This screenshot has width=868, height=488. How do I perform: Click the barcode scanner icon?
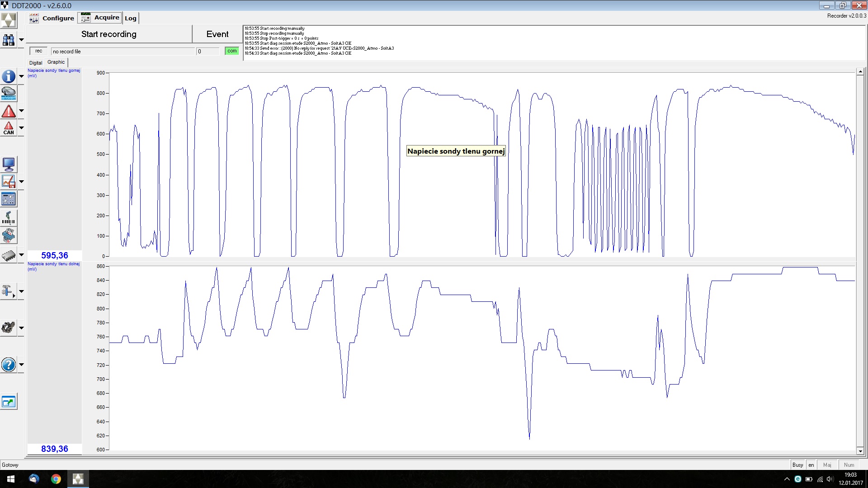click(x=9, y=218)
